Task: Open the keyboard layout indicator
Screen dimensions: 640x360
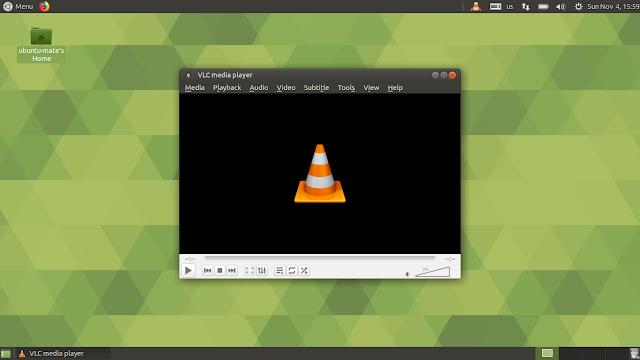Action: coord(501,7)
